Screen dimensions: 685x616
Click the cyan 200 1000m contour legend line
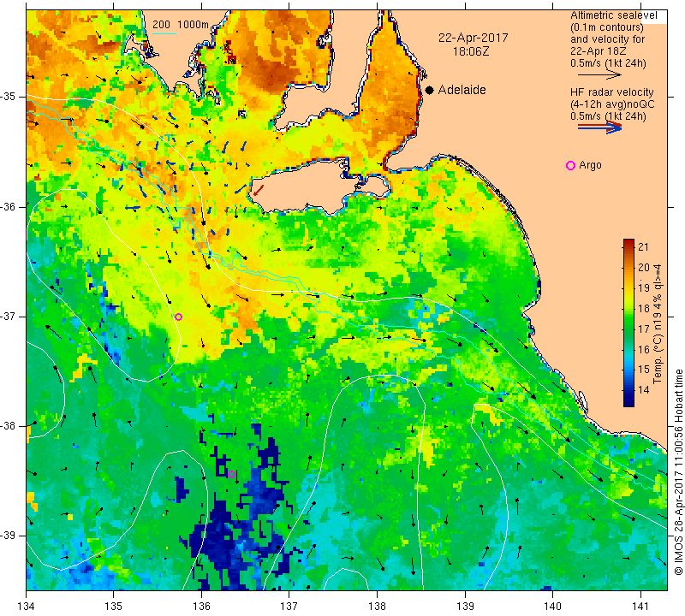(164, 33)
